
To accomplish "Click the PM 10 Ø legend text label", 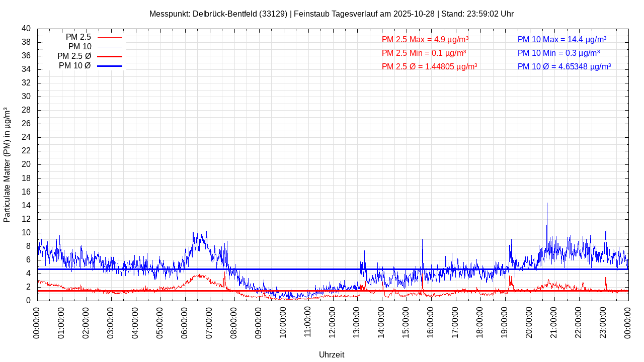I will pyautogui.click(x=74, y=66).
